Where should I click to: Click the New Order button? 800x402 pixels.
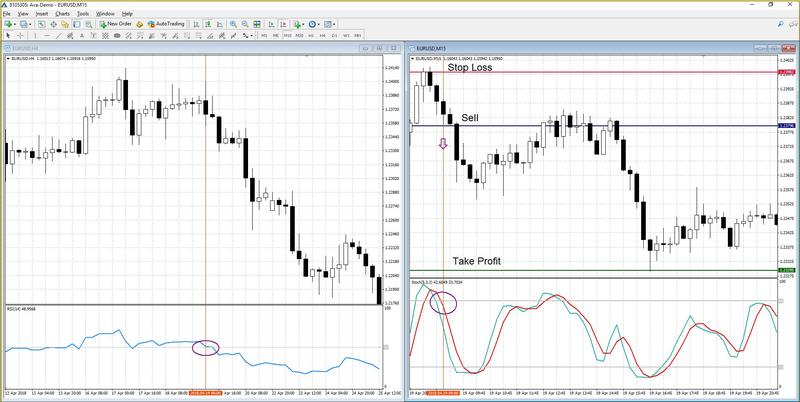point(116,24)
